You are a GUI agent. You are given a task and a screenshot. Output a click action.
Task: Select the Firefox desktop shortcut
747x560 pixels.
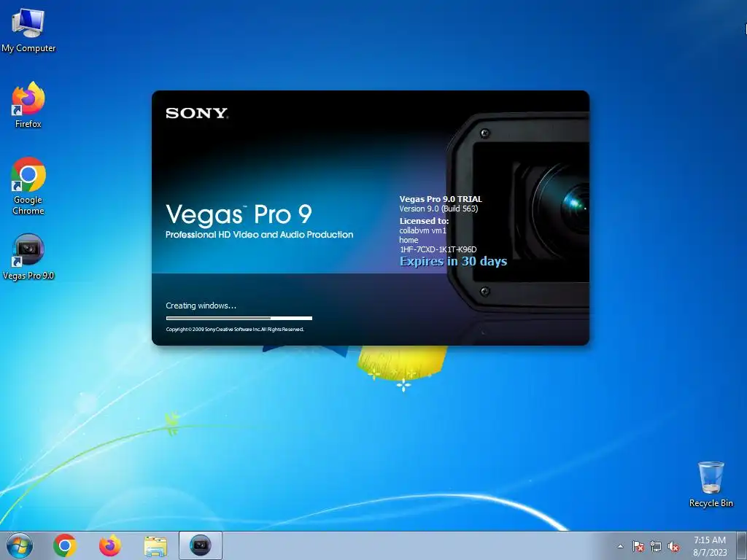coord(28,105)
